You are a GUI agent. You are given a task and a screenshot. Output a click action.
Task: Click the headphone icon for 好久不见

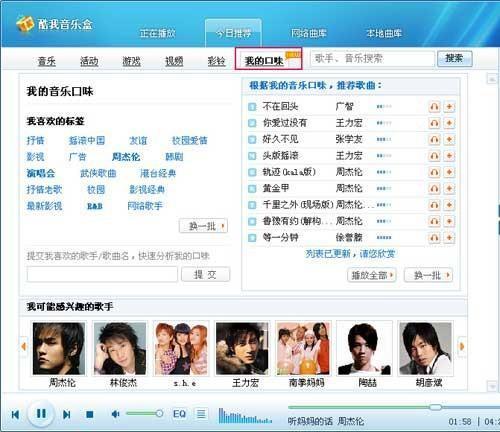click(x=434, y=139)
